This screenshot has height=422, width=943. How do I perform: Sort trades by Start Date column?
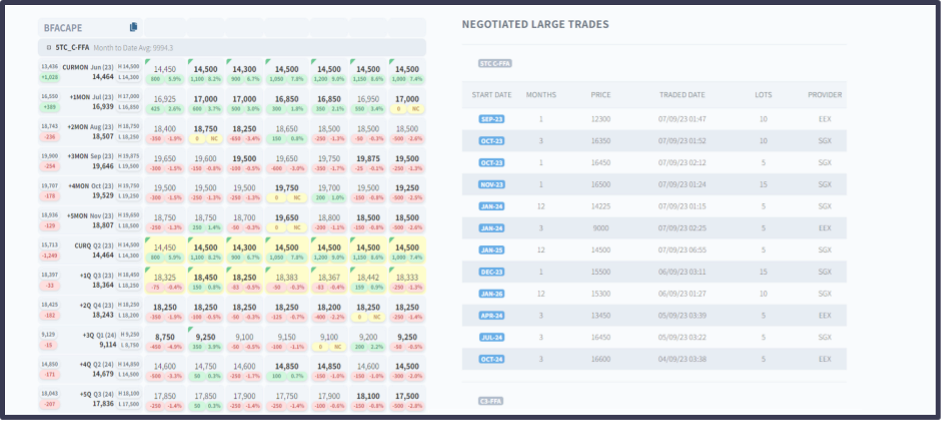pos(491,95)
